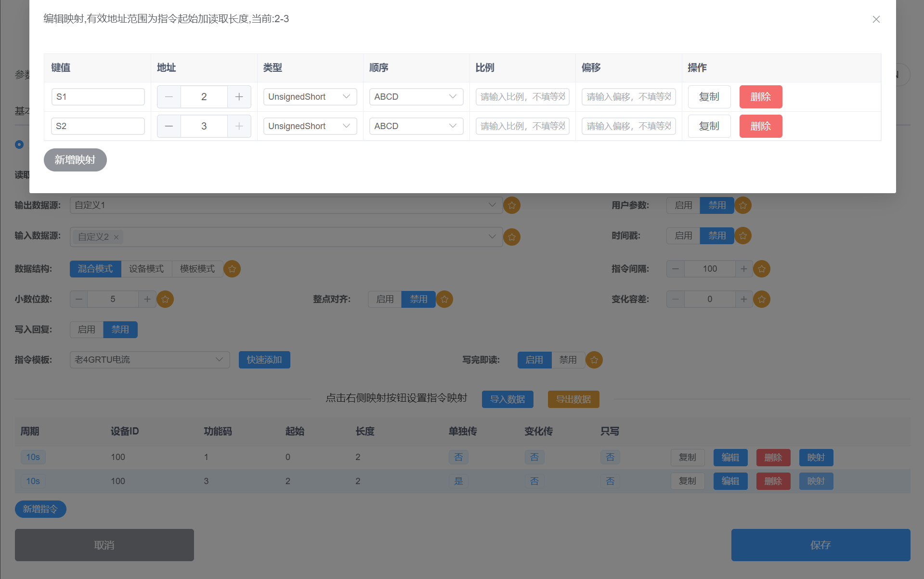Click star icon beside 整点对齐 toggle

tap(444, 299)
